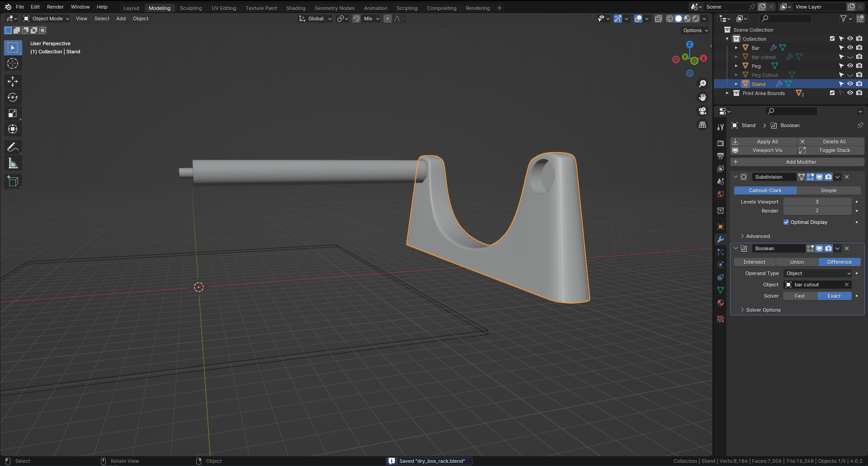Image resolution: width=868 pixels, height=466 pixels.
Task: Select the Annotate pencil tool
Action: 13,147
